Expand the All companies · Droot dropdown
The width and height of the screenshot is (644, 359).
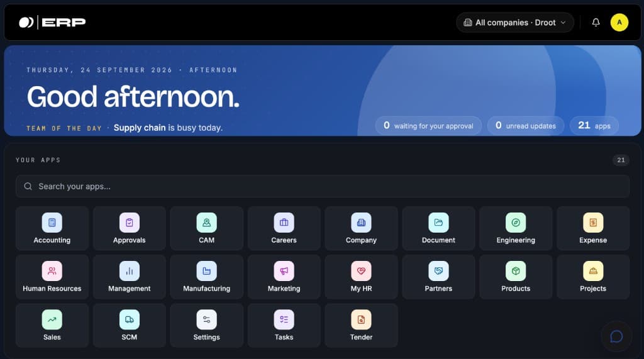tap(515, 22)
